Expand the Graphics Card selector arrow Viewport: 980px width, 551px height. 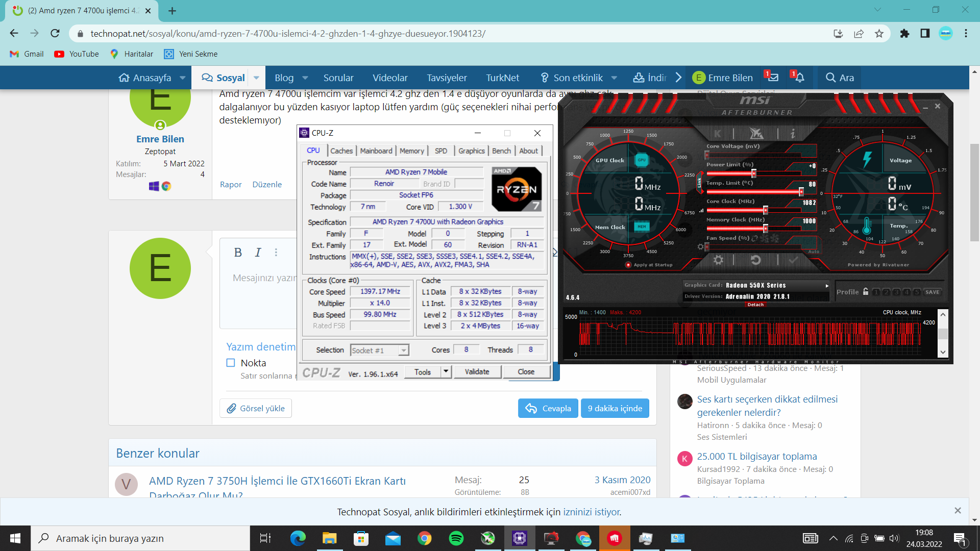(x=827, y=286)
